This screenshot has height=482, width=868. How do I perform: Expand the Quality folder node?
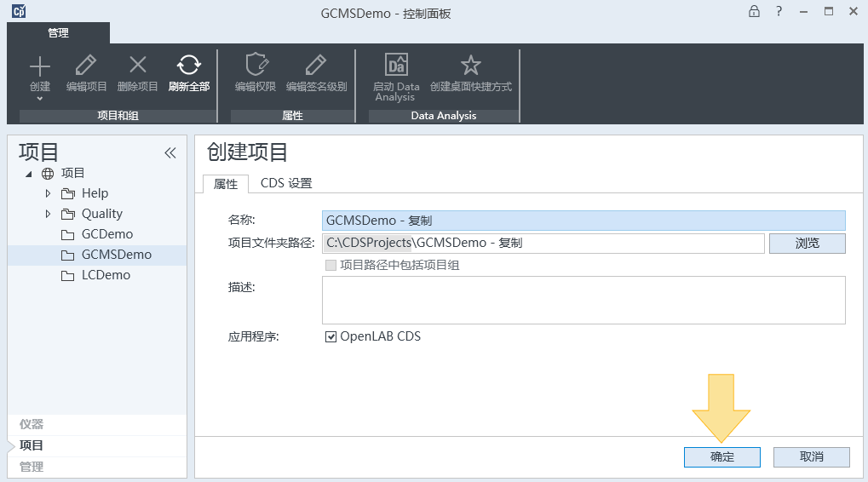click(x=49, y=214)
